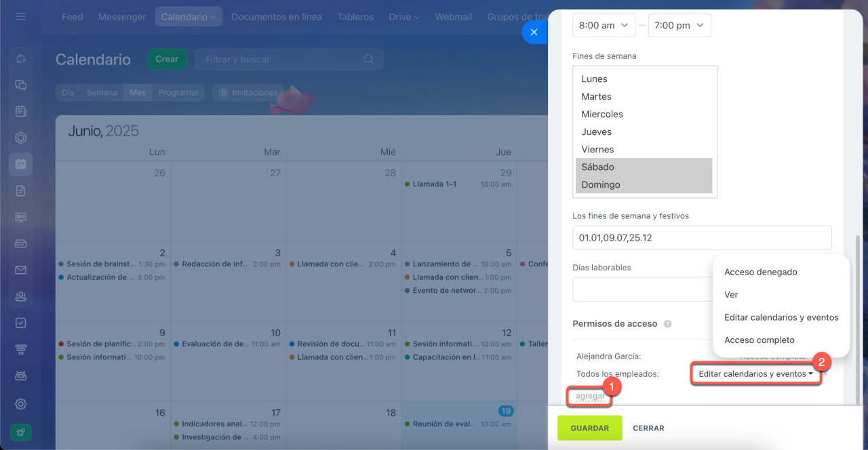Deselect Domingo in Fines de semana list
The image size is (868, 450).
tap(644, 184)
